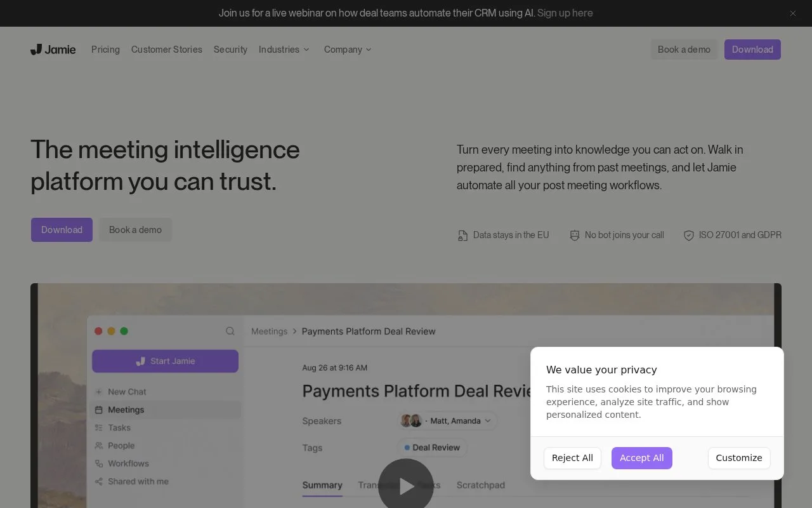Click the ISO 27001 shield icon
The height and width of the screenshot is (508, 812).
(x=689, y=236)
